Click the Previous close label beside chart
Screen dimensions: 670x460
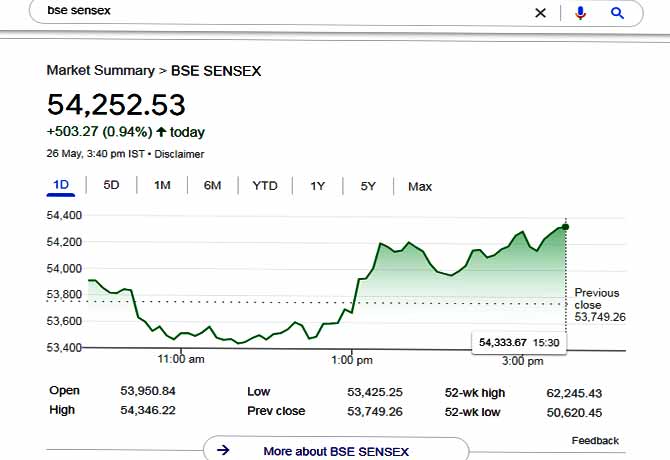tap(597, 299)
